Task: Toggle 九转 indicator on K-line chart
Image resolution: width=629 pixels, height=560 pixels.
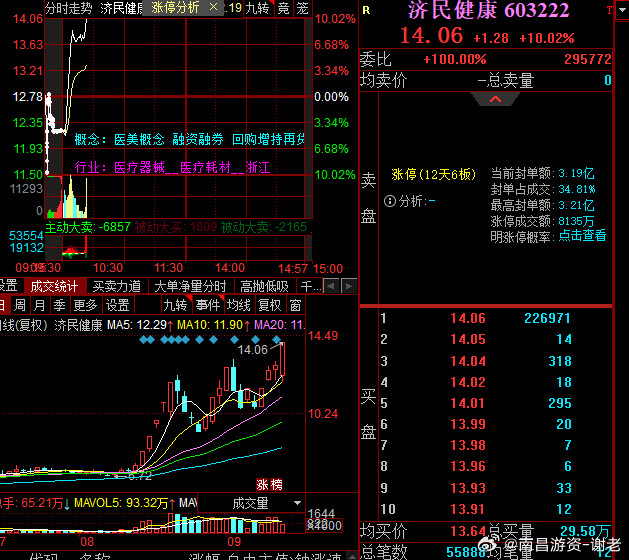Action: click(x=175, y=305)
